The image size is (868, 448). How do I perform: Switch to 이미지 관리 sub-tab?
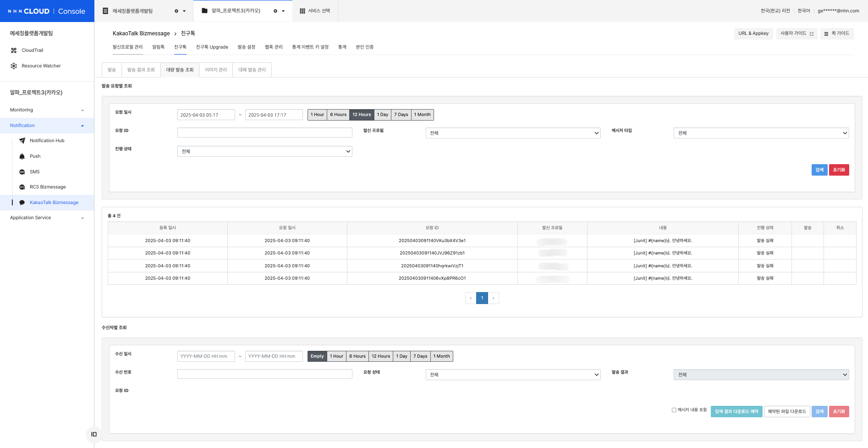216,70
